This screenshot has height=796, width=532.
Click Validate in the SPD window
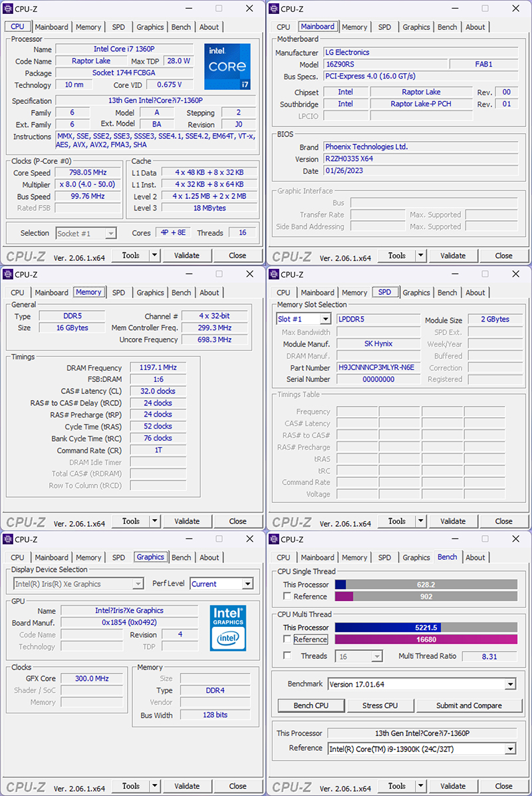click(453, 521)
